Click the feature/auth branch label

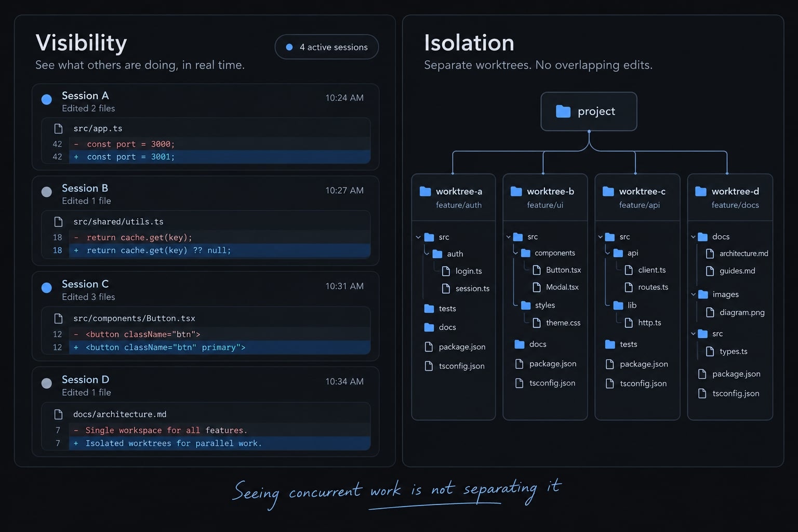(x=459, y=205)
